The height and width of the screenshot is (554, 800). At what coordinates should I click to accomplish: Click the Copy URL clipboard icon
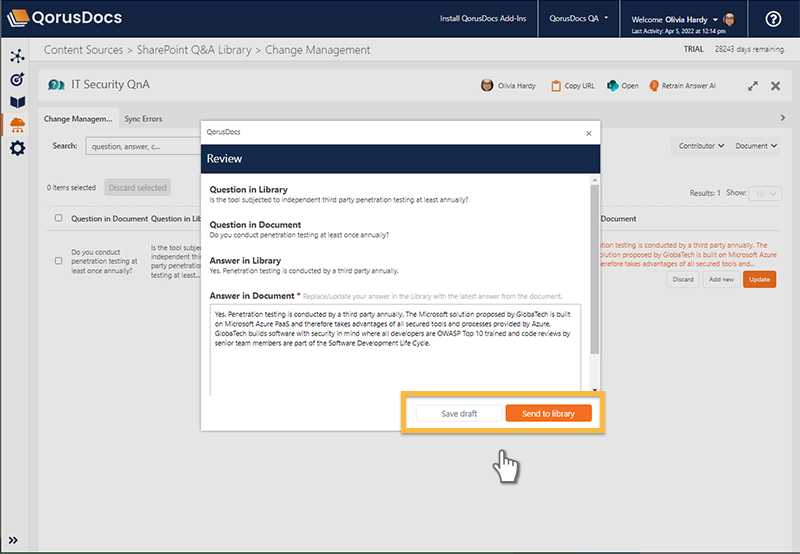point(556,86)
